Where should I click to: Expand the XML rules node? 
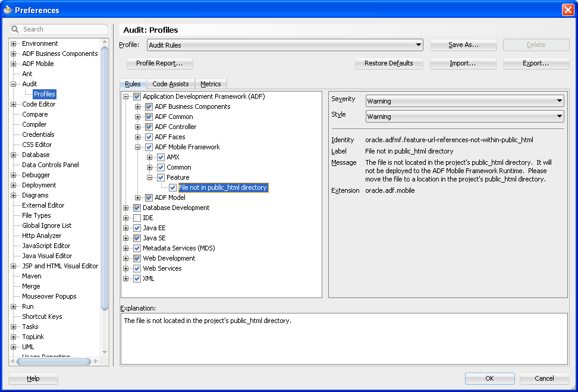[125, 279]
